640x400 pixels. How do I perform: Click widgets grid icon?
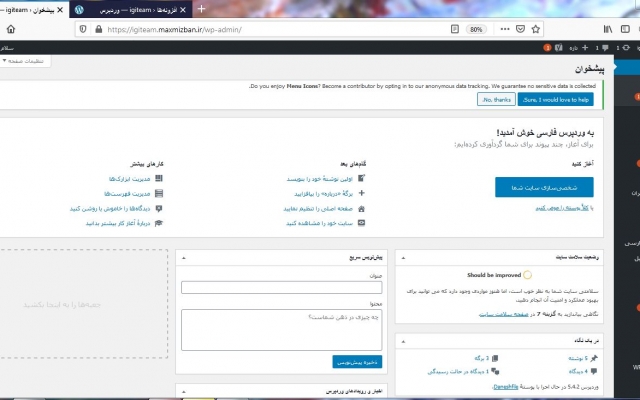click(159, 178)
